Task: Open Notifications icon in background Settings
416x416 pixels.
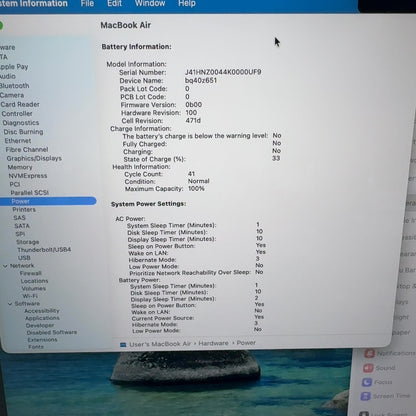Action: [x=369, y=353]
